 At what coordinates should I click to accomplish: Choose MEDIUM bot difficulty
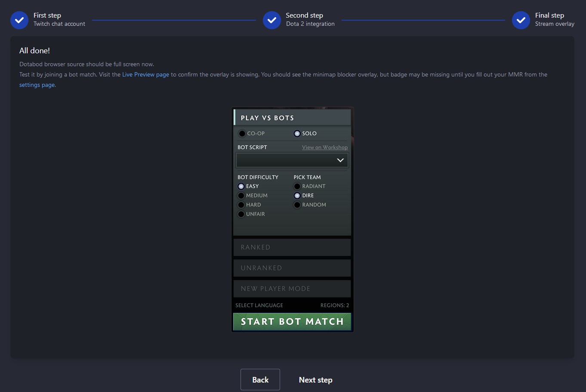point(241,195)
